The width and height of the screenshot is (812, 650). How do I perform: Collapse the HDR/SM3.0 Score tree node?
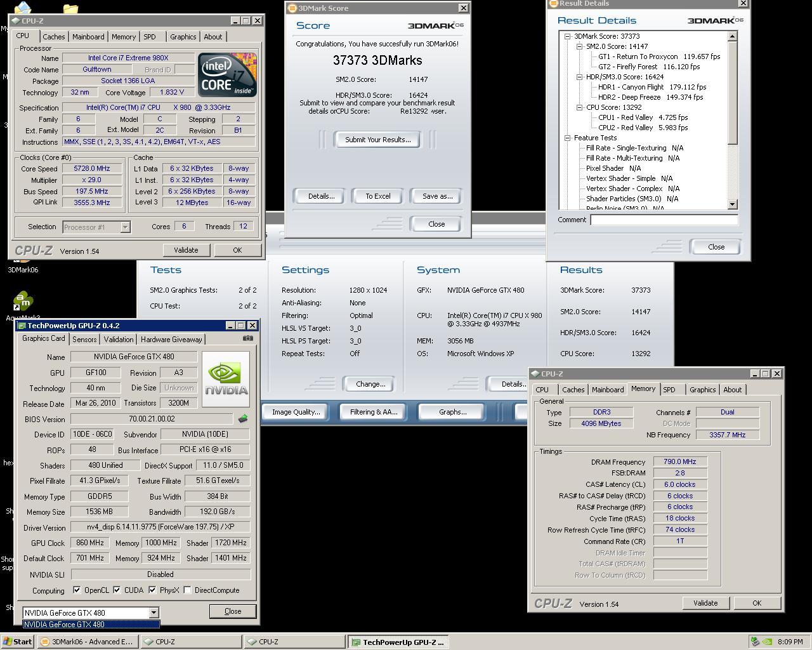tap(579, 77)
